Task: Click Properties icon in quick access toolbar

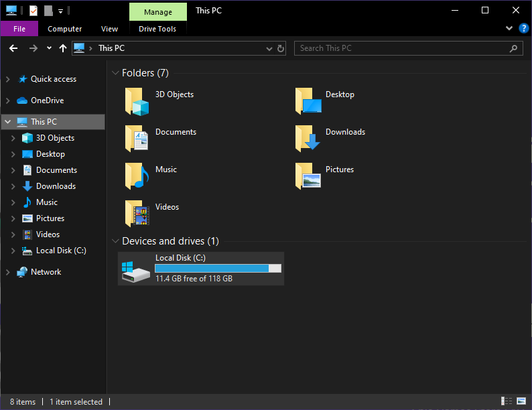Action: (x=34, y=11)
